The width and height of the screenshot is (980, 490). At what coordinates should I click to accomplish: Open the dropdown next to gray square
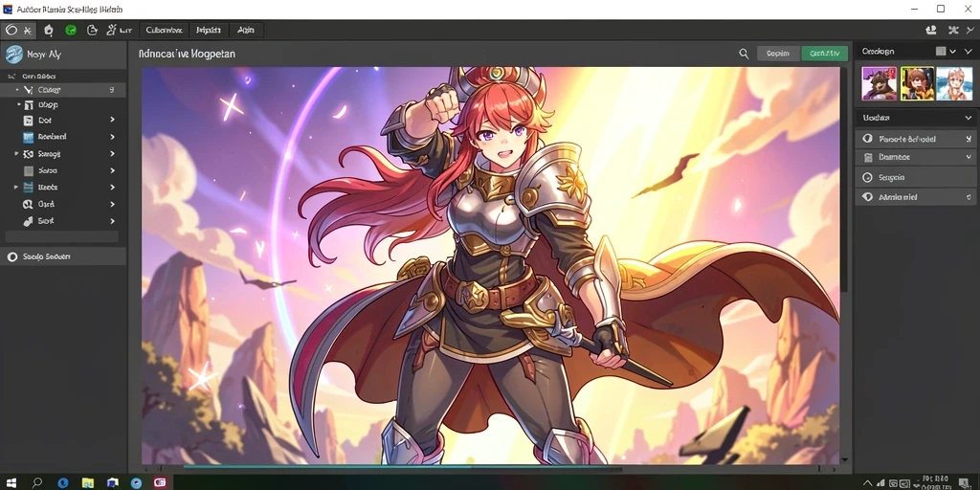coord(952,52)
